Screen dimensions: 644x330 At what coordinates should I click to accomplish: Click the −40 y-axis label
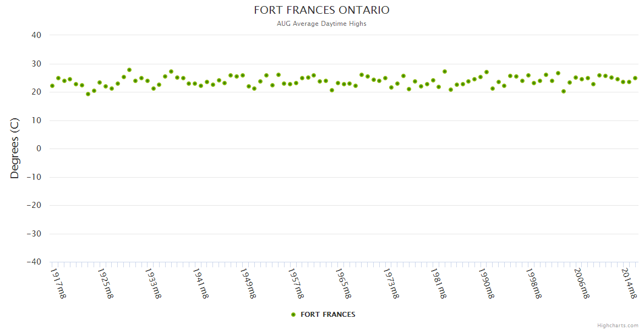(x=34, y=262)
